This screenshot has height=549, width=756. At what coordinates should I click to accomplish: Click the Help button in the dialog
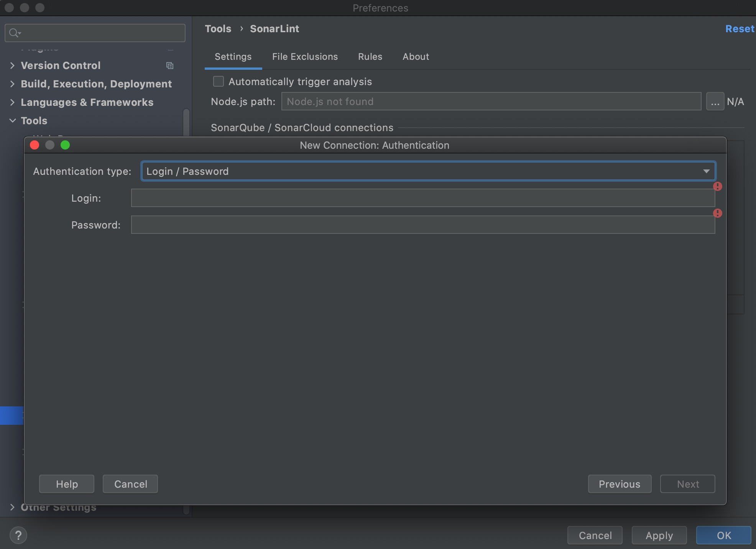67,484
